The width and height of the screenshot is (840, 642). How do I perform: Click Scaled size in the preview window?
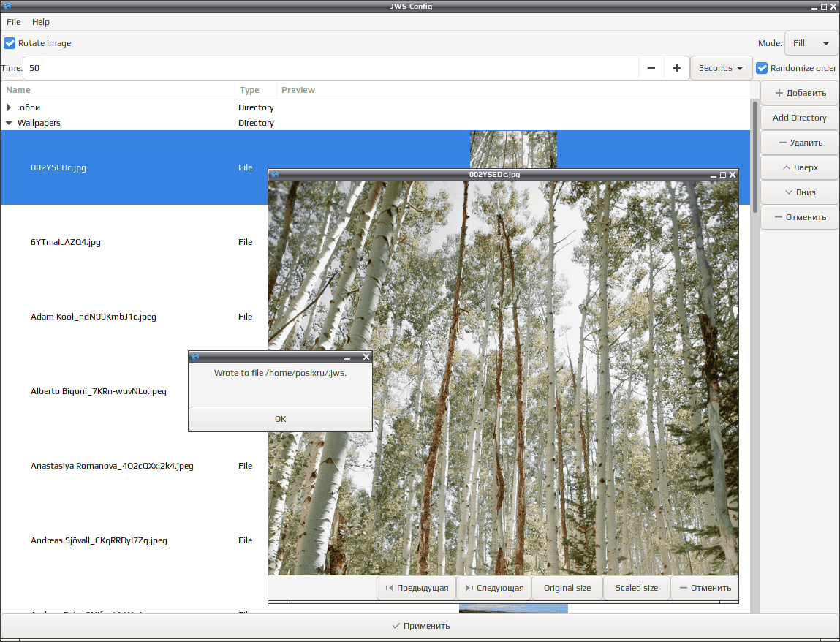tap(637, 588)
